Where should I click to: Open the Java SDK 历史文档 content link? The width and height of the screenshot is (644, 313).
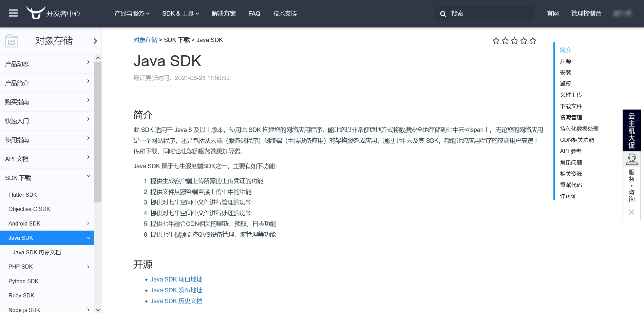point(176,301)
